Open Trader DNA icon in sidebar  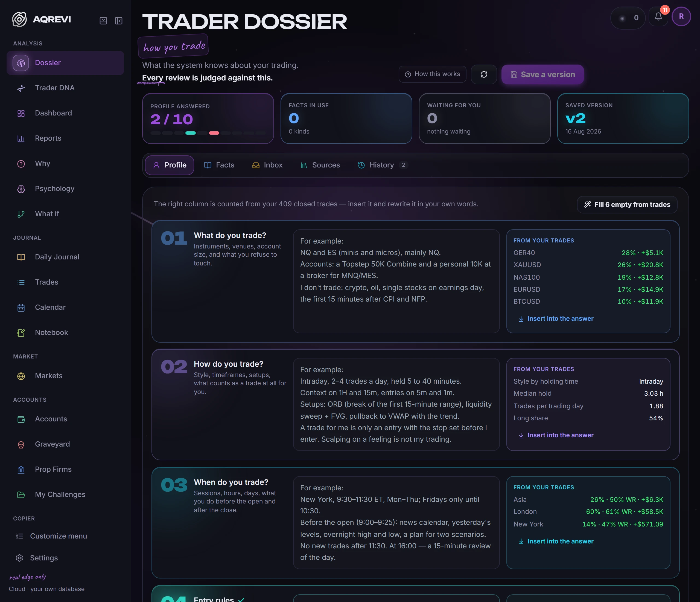tap(21, 88)
